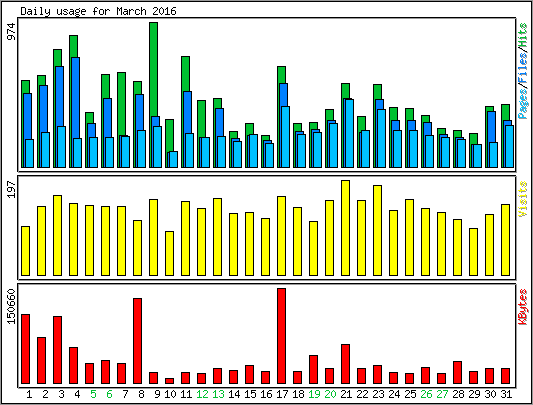Screen dimensions: 533x405
Task: Click the yellow 'Visits' legend label
Action: click(x=523, y=199)
